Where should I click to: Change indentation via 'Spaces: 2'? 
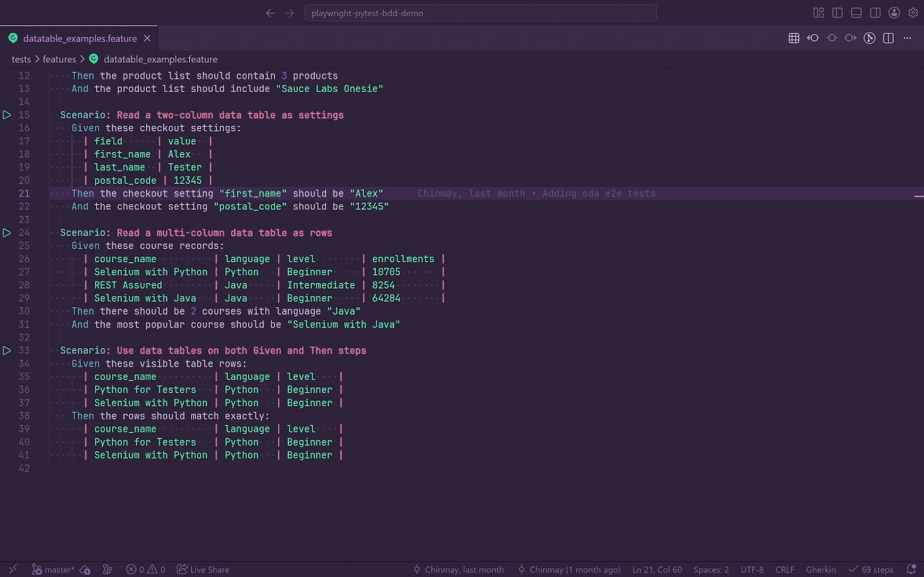coord(711,569)
